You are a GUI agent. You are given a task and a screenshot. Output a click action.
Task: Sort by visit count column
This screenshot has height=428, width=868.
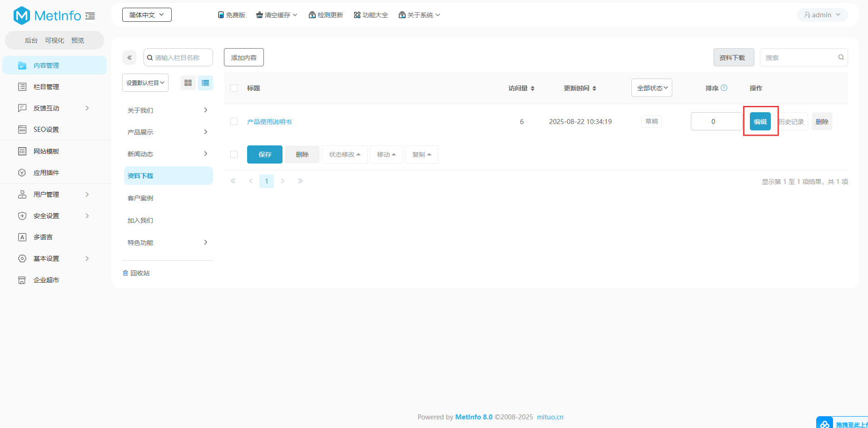pyautogui.click(x=521, y=88)
